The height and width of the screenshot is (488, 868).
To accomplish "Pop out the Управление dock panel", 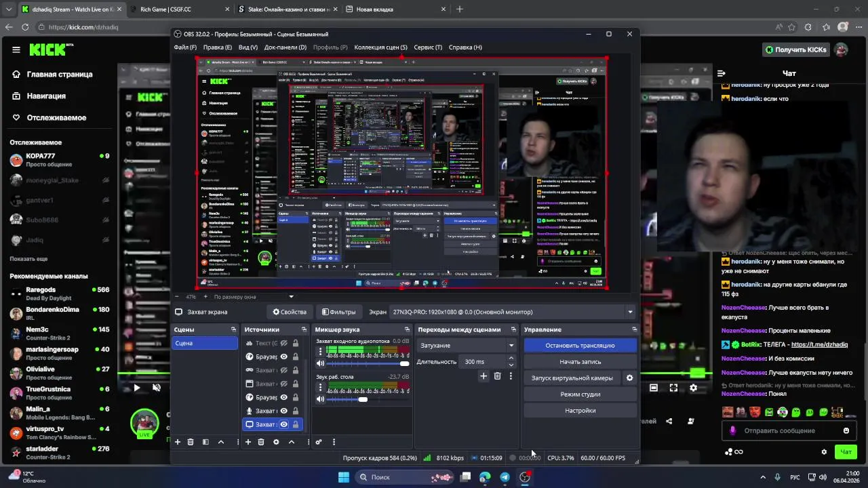I will point(634,329).
